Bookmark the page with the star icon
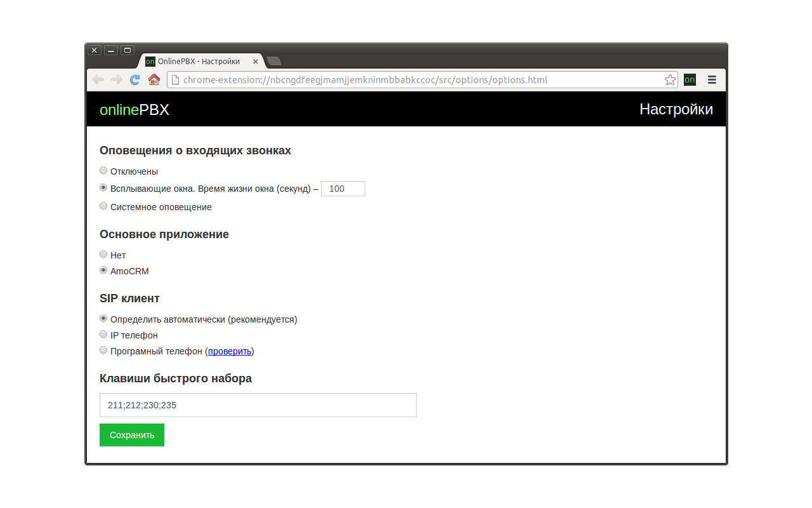Image resolution: width=812 pixels, height=508 pixels. point(670,79)
